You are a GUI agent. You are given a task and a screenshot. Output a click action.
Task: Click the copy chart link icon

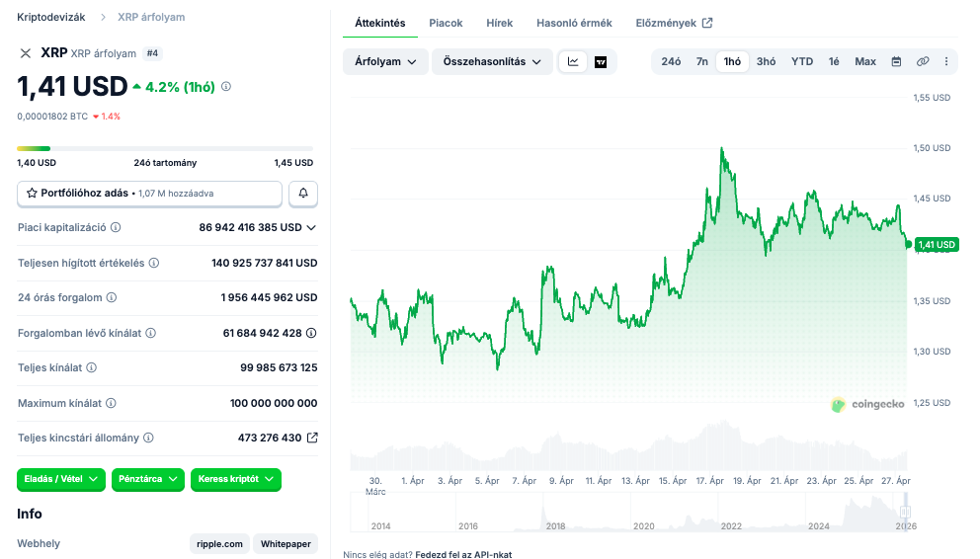[923, 61]
